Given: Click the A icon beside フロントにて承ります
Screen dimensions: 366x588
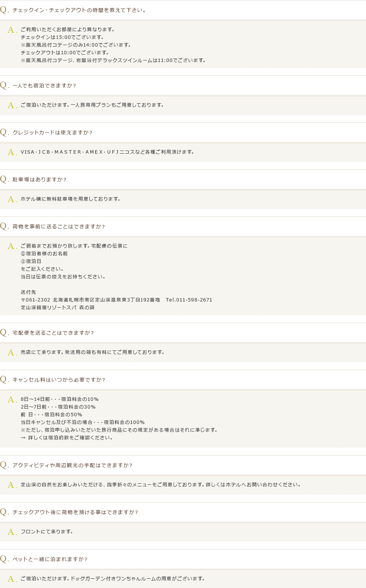Looking at the screenshot, I should coord(12,532).
